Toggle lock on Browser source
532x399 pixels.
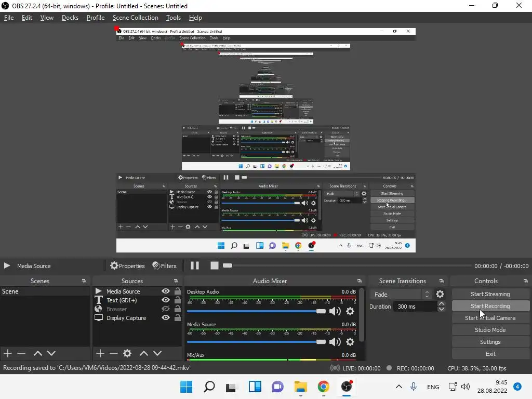tap(178, 309)
